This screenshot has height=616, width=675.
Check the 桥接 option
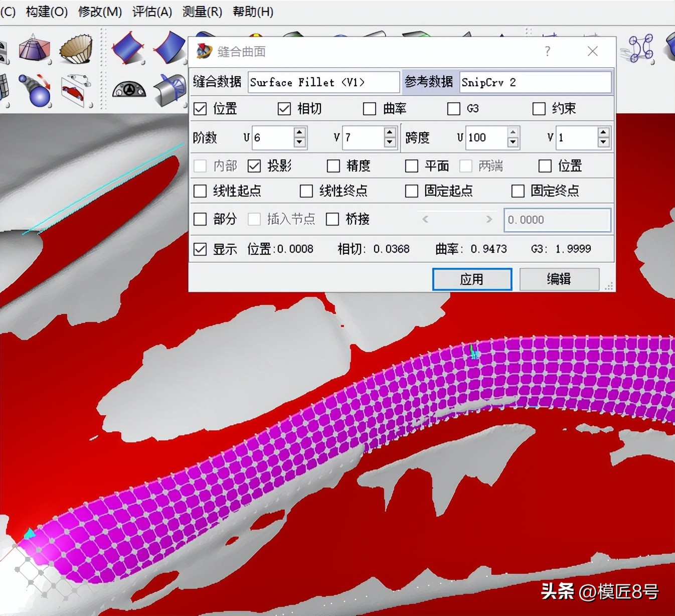333,219
